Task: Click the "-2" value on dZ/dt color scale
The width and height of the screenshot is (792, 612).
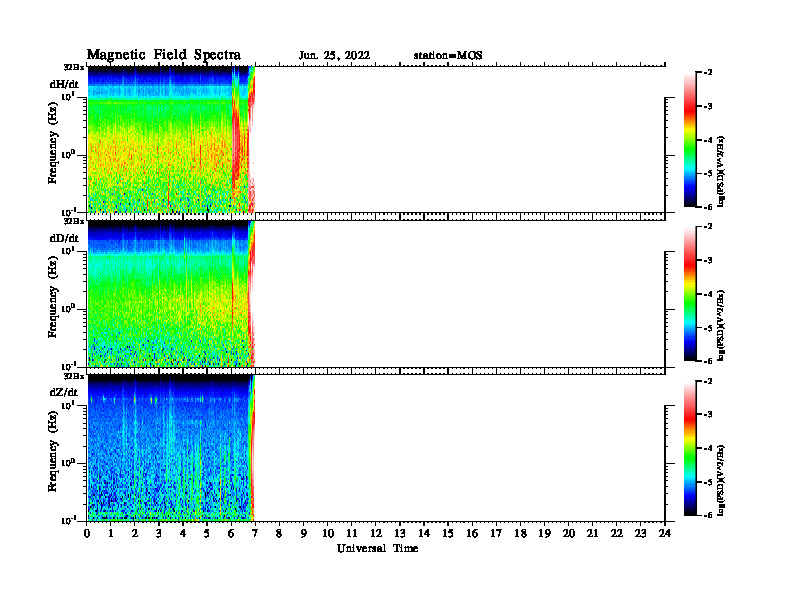Action: pos(708,381)
